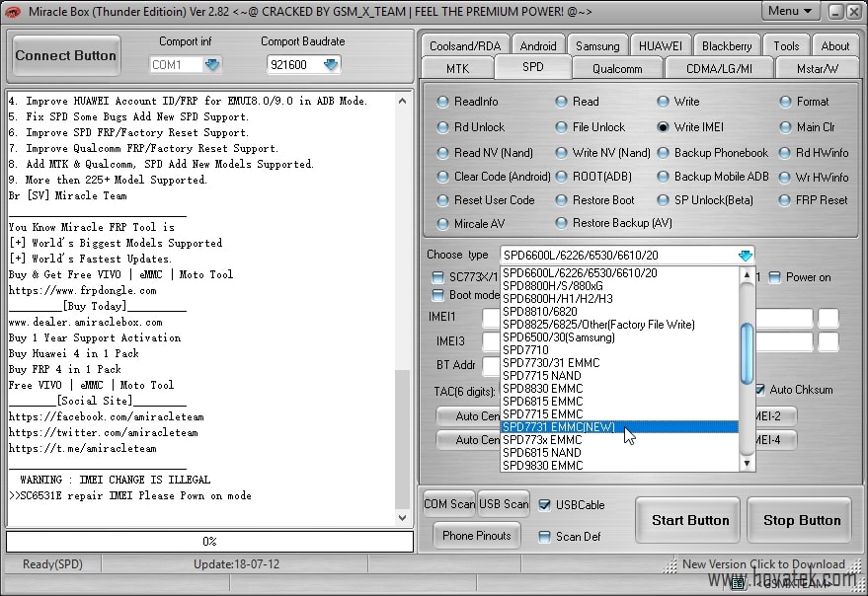
Task: Select the Reset User Code option
Action: pyautogui.click(x=486, y=199)
